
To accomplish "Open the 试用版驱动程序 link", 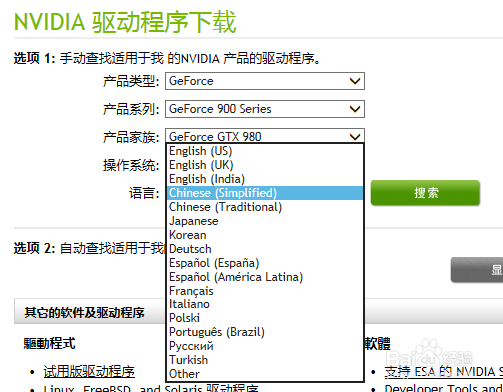I will pos(89,372).
